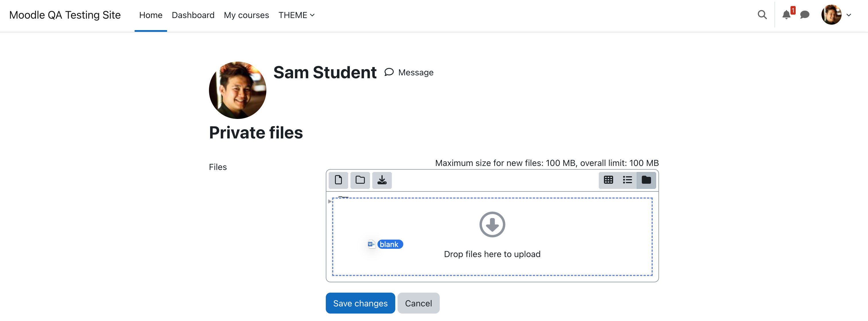The width and height of the screenshot is (868, 321).
Task: Click the user avatar in header
Action: (x=831, y=14)
